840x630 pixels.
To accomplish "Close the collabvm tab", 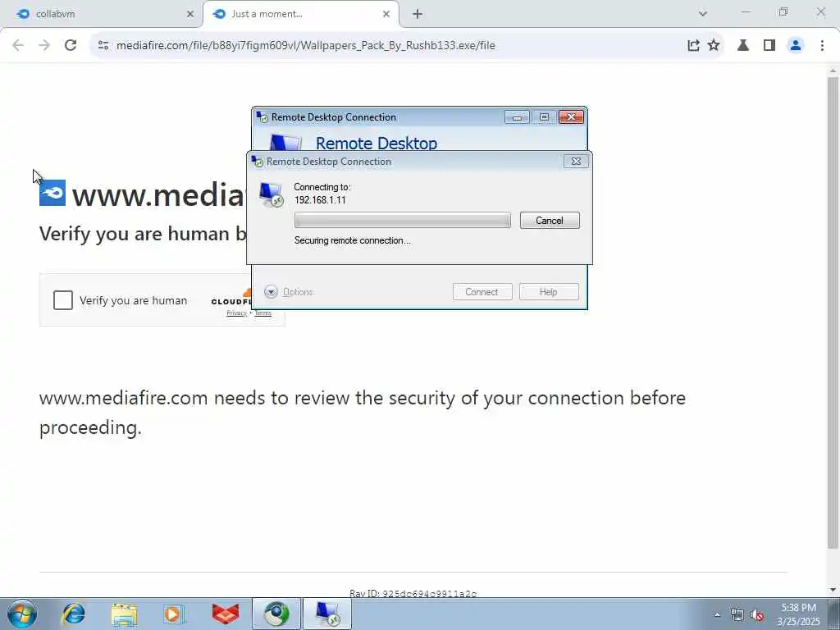I will [x=189, y=14].
